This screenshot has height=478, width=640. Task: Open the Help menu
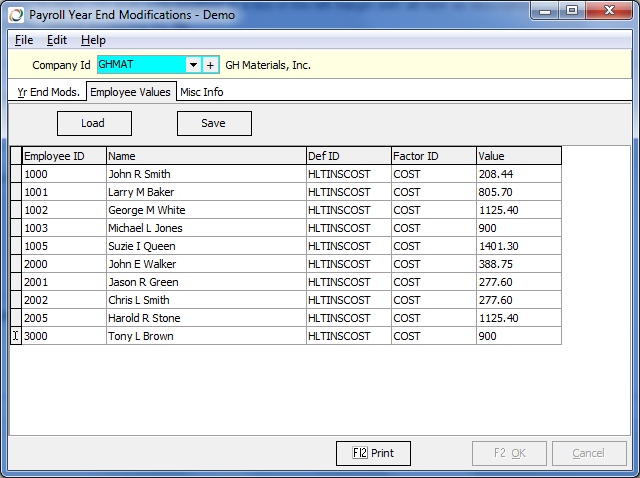coord(93,40)
